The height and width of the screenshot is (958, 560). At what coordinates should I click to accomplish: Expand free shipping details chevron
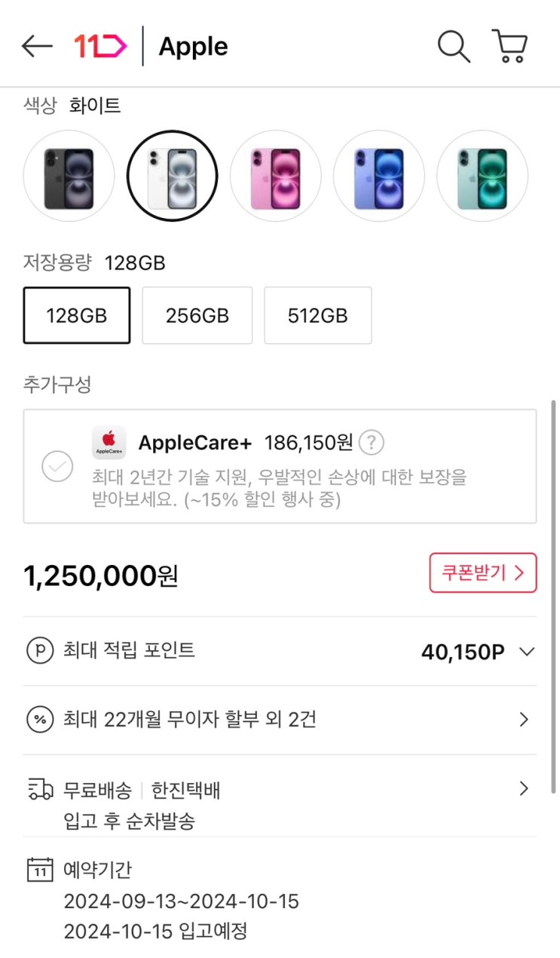(x=525, y=789)
